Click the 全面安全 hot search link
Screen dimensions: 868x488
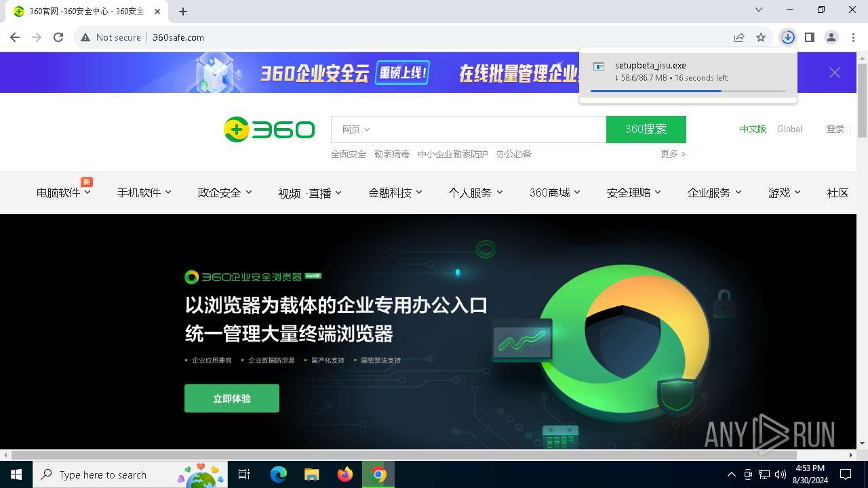coord(349,154)
